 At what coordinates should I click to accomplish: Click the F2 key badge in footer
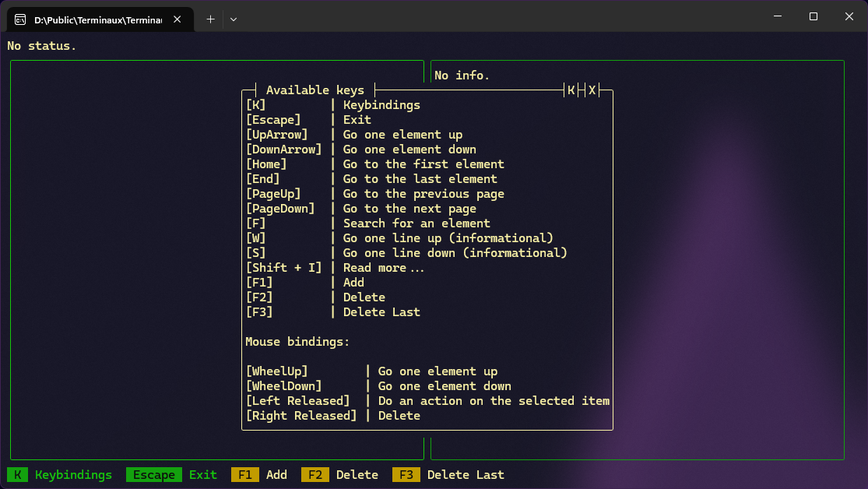pyautogui.click(x=315, y=475)
